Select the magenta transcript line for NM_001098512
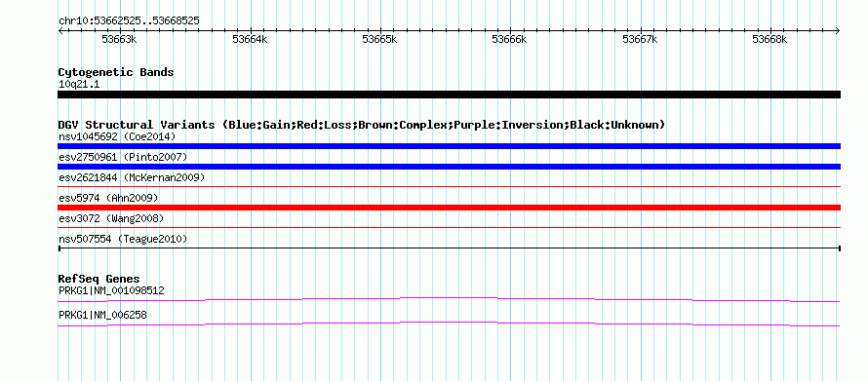This screenshot has height=381, width=868. coord(449,300)
